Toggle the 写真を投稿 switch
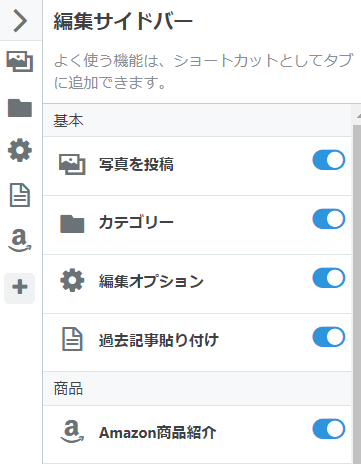 coord(329,160)
